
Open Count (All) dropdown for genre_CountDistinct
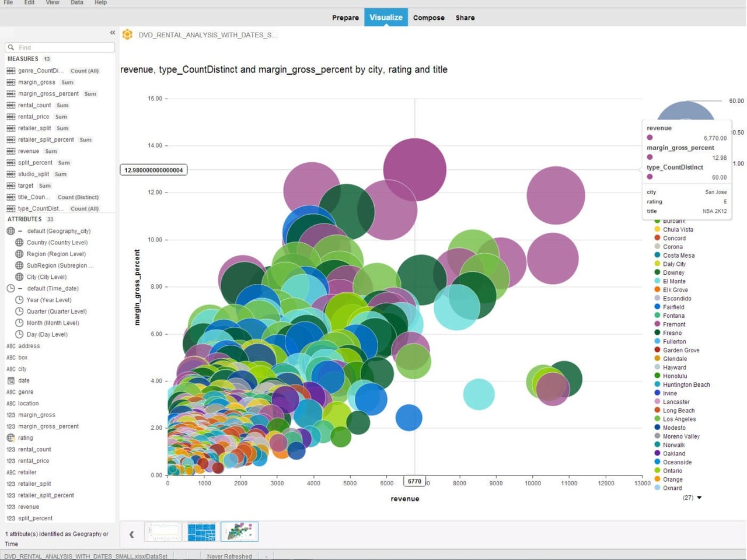point(84,71)
